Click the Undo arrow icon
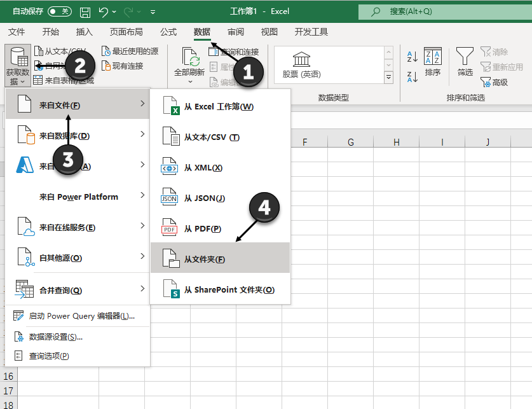The image size is (532, 409). (103, 12)
